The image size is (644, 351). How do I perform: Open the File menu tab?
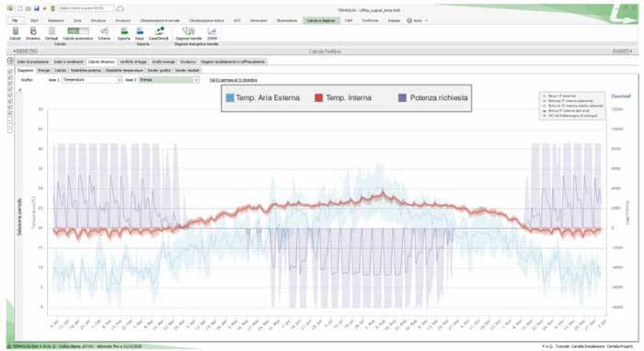15,20
